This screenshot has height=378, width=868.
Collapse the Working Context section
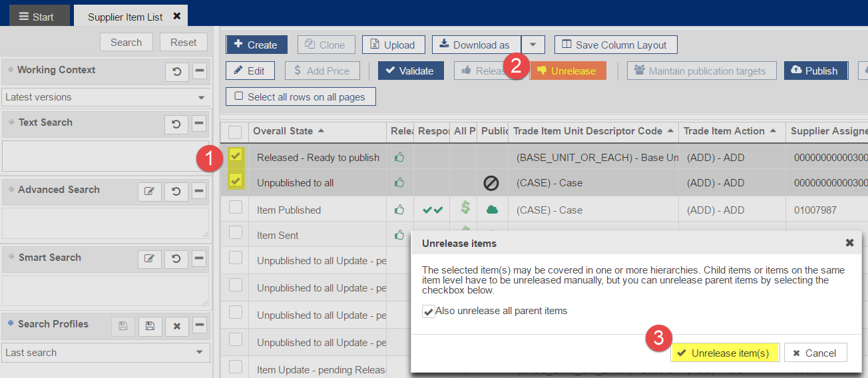(x=199, y=71)
